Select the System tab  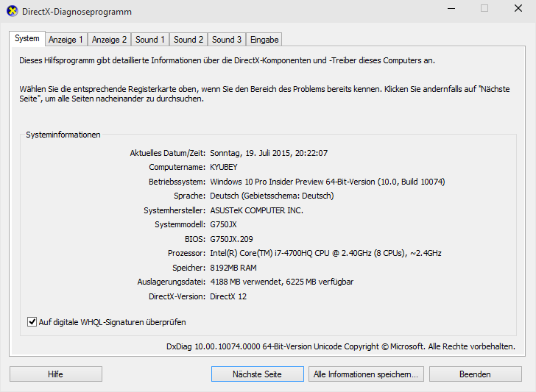click(27, 39)
